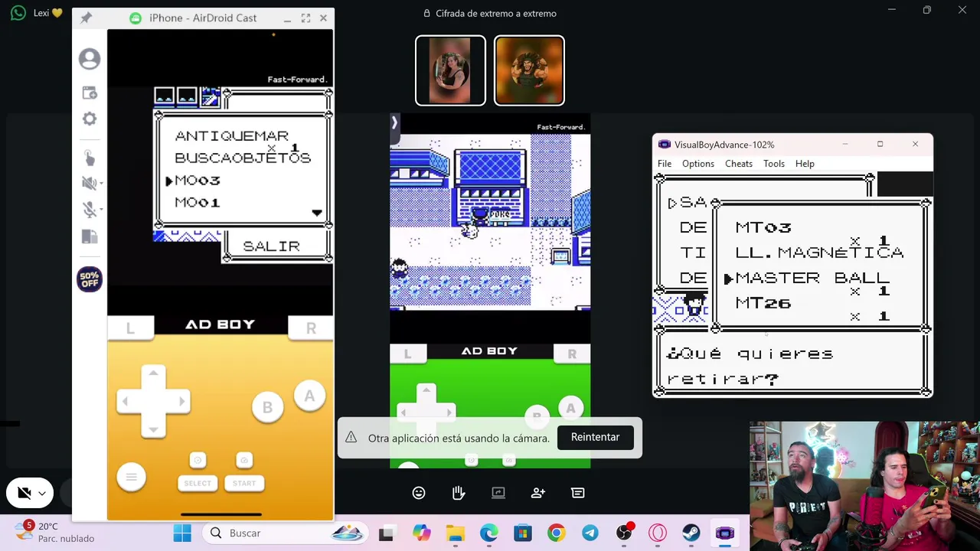Image resolution: width=980 pixels, height=551 pixels.
Task: Tap the R shoulder button on yellow emulator
Action: [311, 328]
